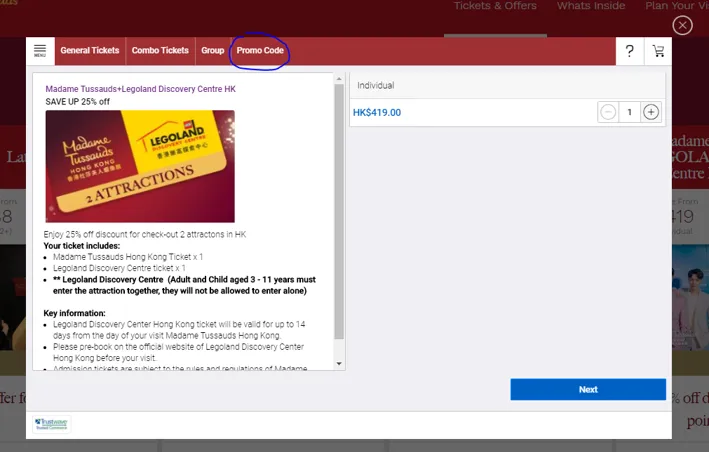Switch to the Group tab
Screen dimensions: 709x452
click(213, 51)
